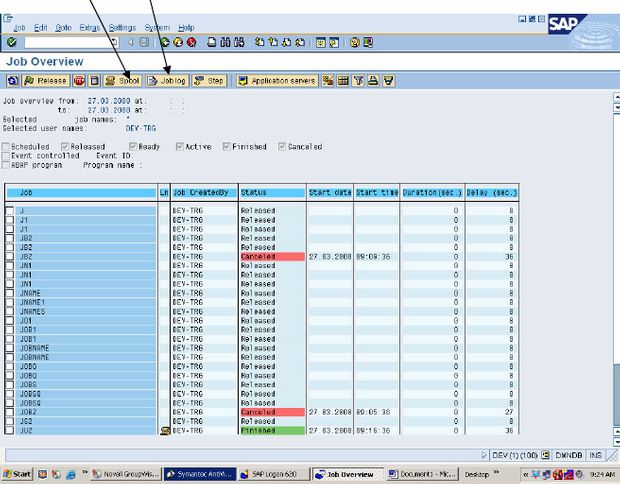Open the Job log button
The image size is (620, 484).
point(167,81)
